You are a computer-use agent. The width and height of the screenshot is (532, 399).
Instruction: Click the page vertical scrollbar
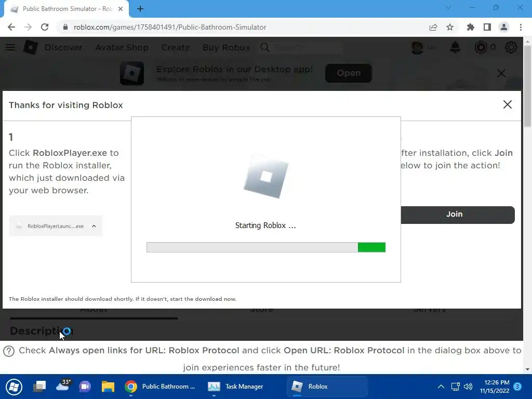pos(527,87)
